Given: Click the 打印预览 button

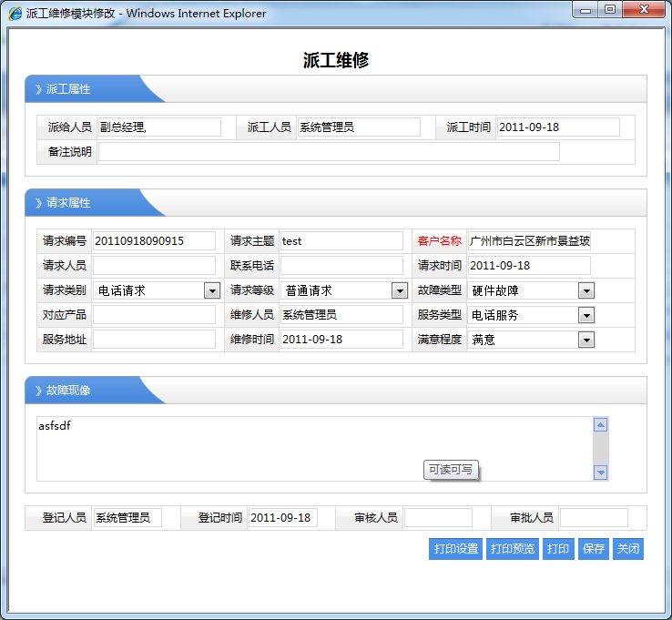Looking at the screenshot, I should click(513, 549).
